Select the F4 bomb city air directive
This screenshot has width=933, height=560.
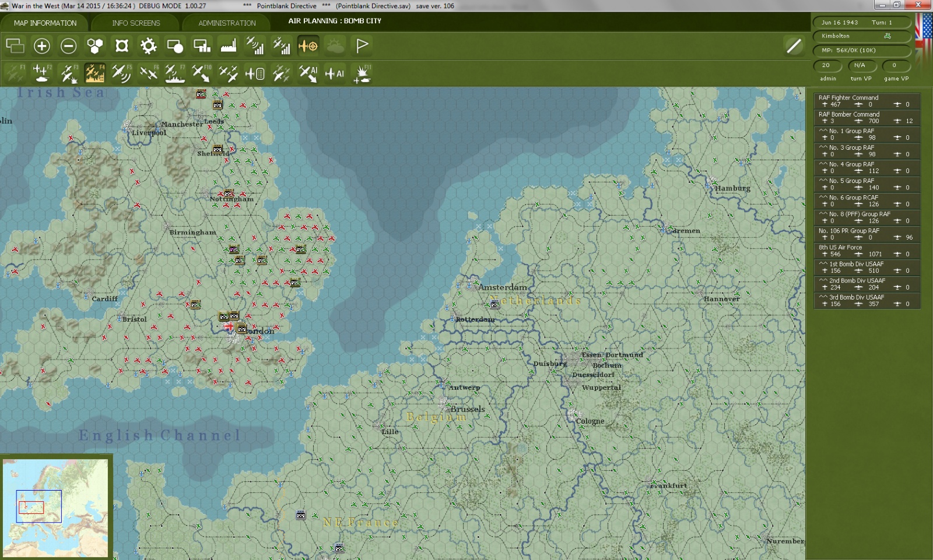[x=94, y=73]
